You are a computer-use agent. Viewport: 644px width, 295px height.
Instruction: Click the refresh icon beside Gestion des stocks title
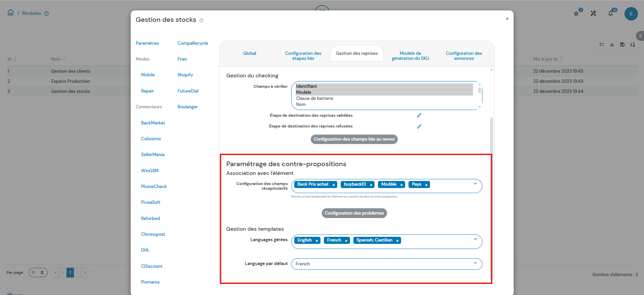[x=201, y=21]
